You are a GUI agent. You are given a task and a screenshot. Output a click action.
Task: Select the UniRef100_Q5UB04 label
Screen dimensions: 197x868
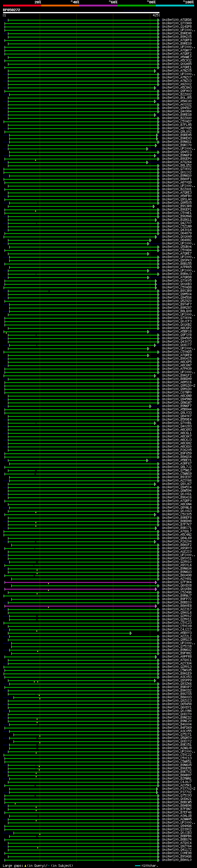click(177, 247)
